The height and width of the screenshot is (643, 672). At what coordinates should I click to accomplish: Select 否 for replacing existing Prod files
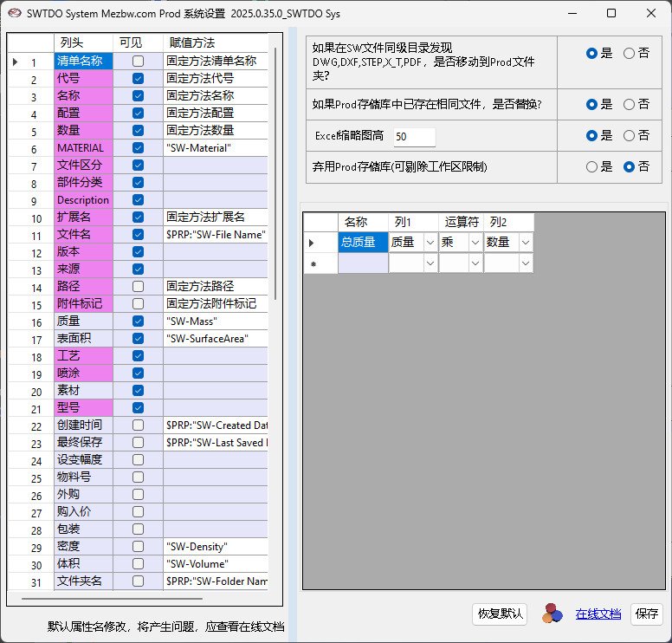(630, 104)
